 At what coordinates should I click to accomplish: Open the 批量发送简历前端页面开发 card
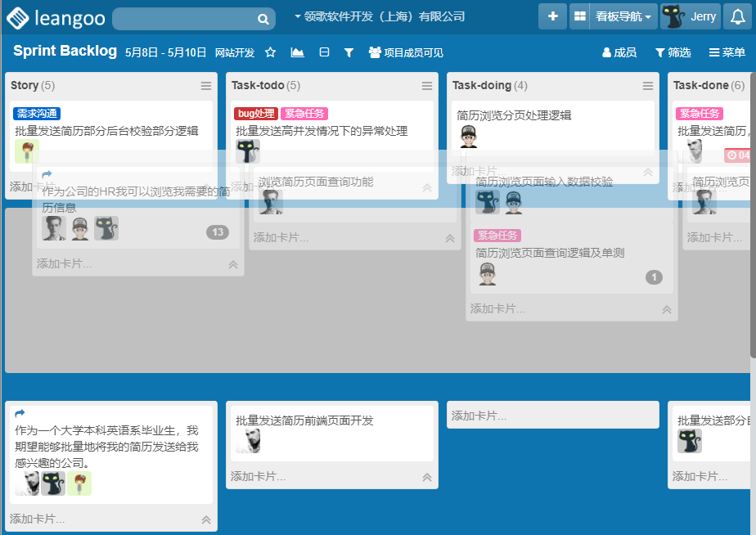pos(304,420)
